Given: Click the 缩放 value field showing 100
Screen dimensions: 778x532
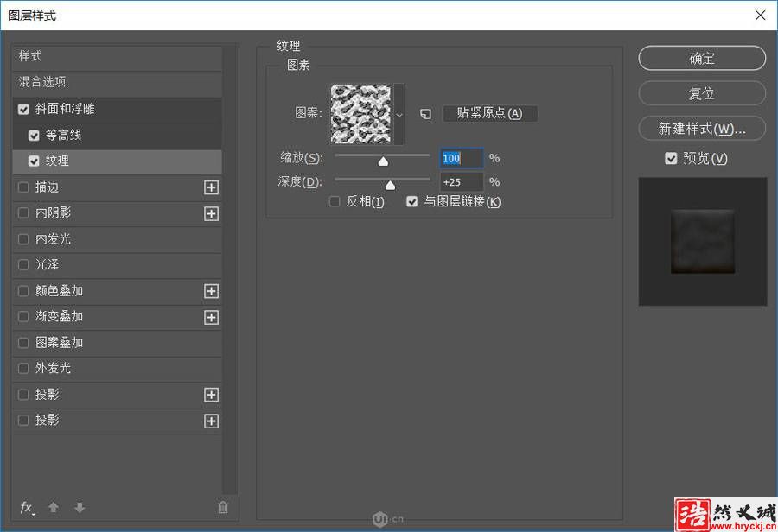Looking at the screenshot, I should coord(462,159).
